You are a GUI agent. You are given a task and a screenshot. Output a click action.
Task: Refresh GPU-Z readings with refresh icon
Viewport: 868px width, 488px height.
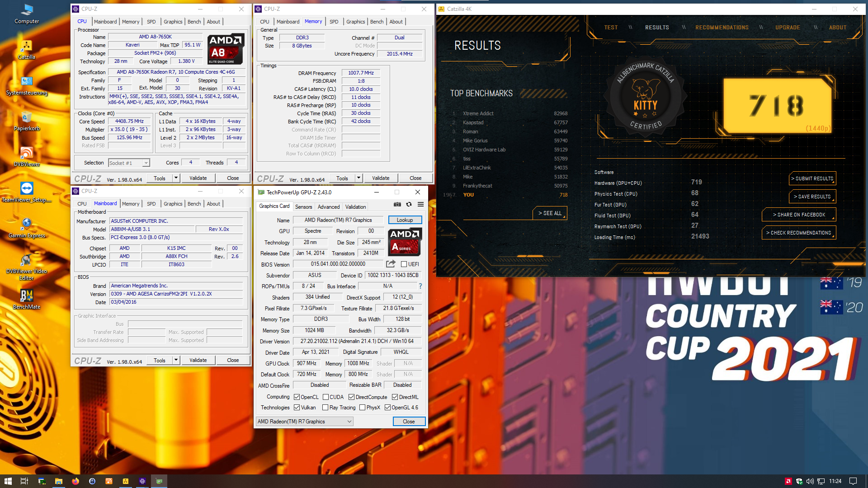(409, 204)
